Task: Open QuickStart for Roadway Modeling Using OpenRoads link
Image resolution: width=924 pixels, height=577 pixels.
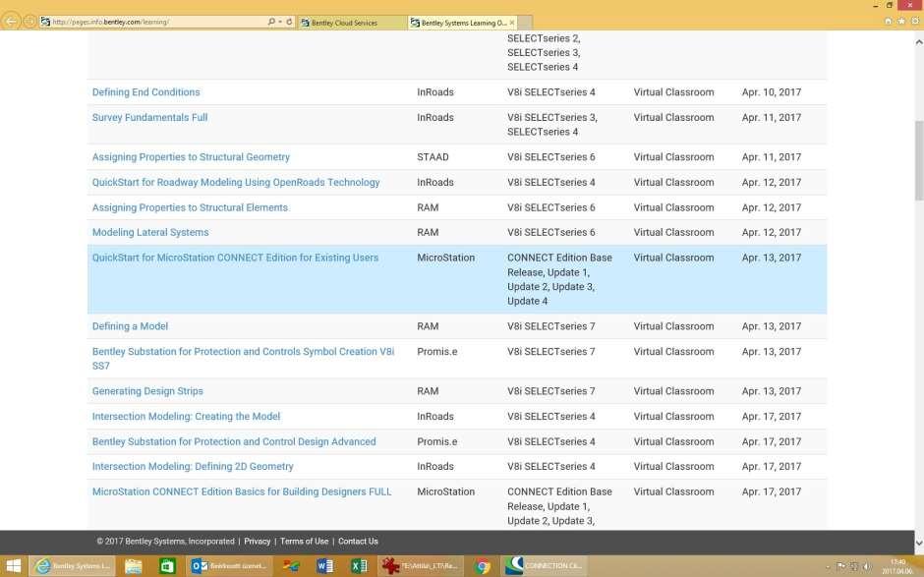Action: tap(236, 182)
